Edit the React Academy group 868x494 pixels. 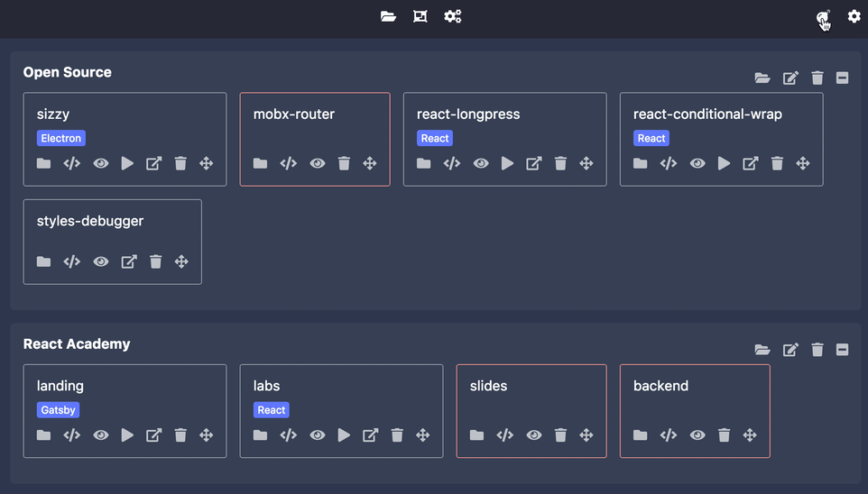(x=790, y=350)
